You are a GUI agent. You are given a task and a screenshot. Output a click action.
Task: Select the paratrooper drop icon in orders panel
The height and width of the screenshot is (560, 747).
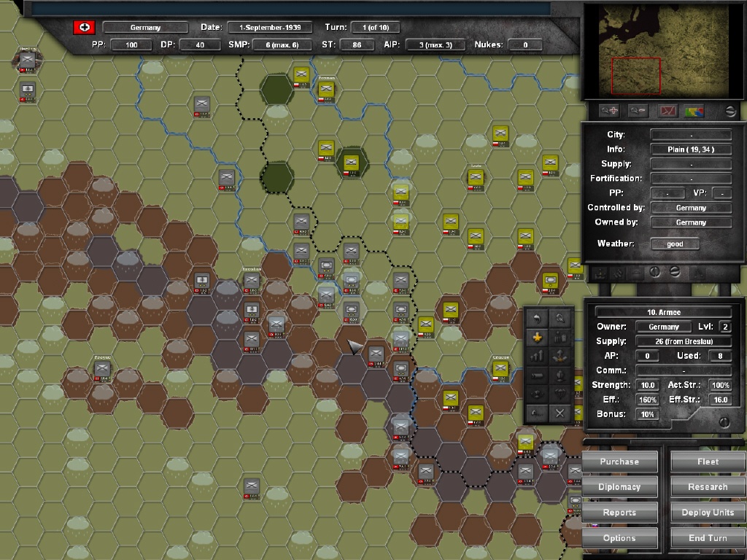click(x=560, y=393)
